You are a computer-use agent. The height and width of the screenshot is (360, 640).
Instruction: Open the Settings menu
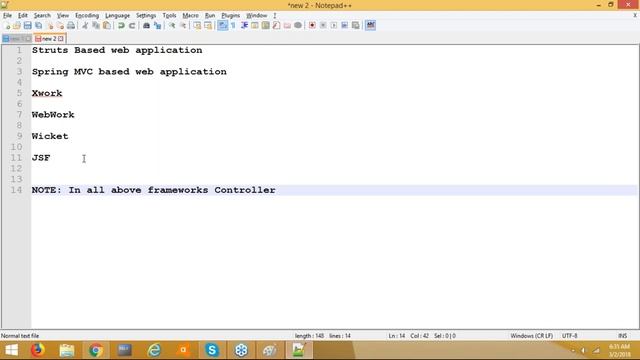[146, 16]
